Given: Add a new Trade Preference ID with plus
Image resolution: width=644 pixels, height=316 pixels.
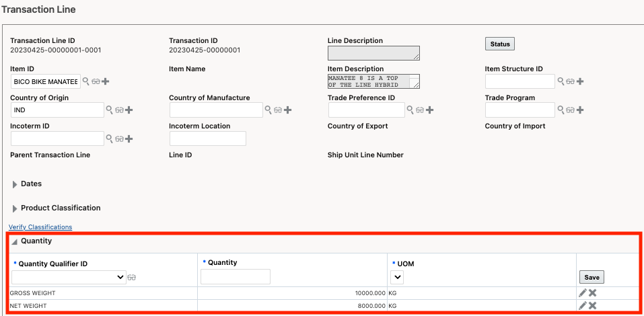Looking at the screenshot, I should 429,110.
